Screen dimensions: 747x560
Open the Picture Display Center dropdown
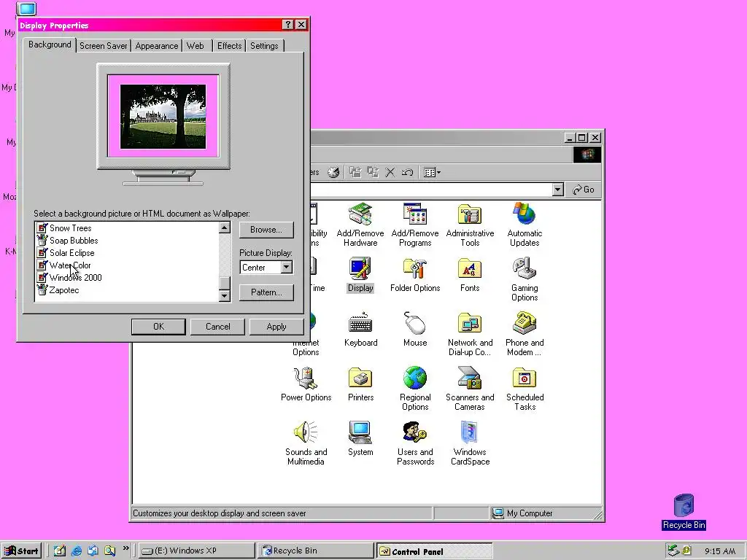(286, 267)
